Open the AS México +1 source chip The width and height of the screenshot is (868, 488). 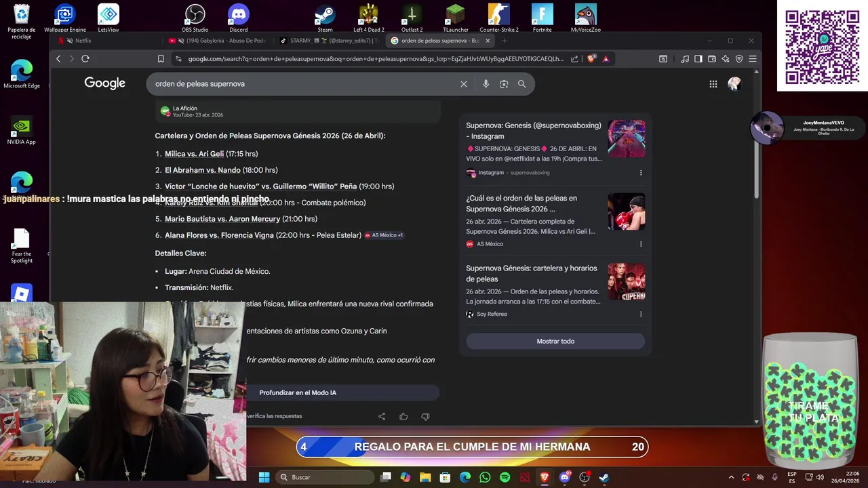tap(384, 235)
